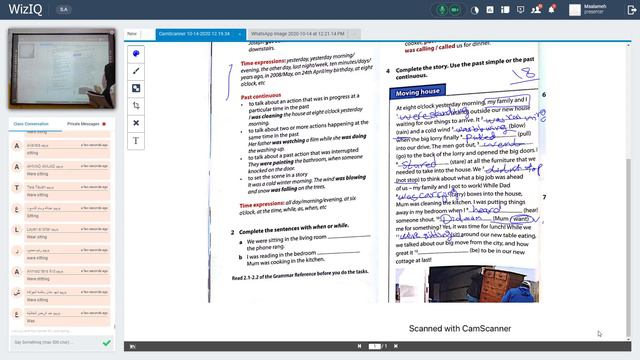Screen dimensions: 640x360
Task: Go to last page in bottom bar
Action: click(396, 346)
